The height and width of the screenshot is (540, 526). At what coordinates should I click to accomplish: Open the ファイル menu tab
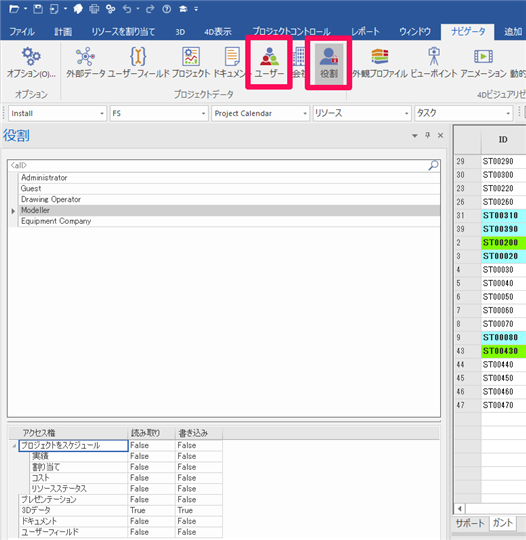(22, 32)
